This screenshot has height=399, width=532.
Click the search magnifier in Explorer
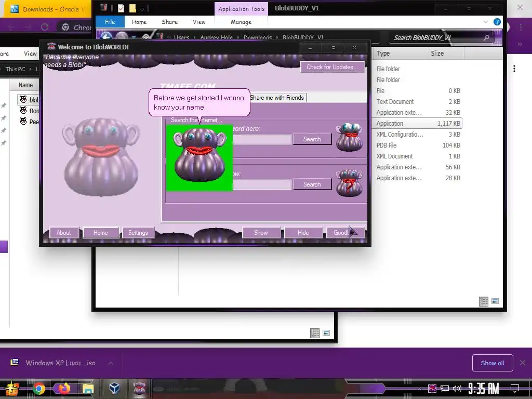[486, 37]
